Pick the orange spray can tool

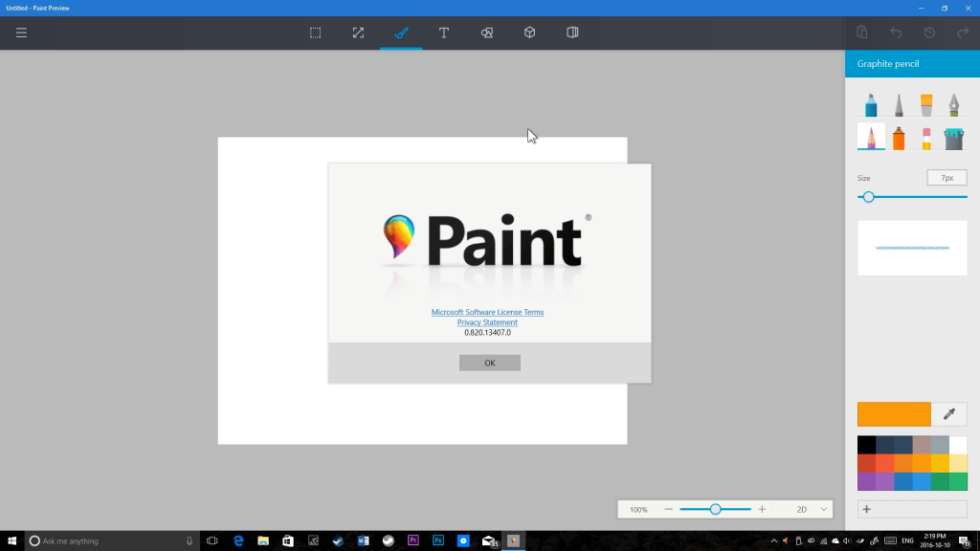(899, 138)
